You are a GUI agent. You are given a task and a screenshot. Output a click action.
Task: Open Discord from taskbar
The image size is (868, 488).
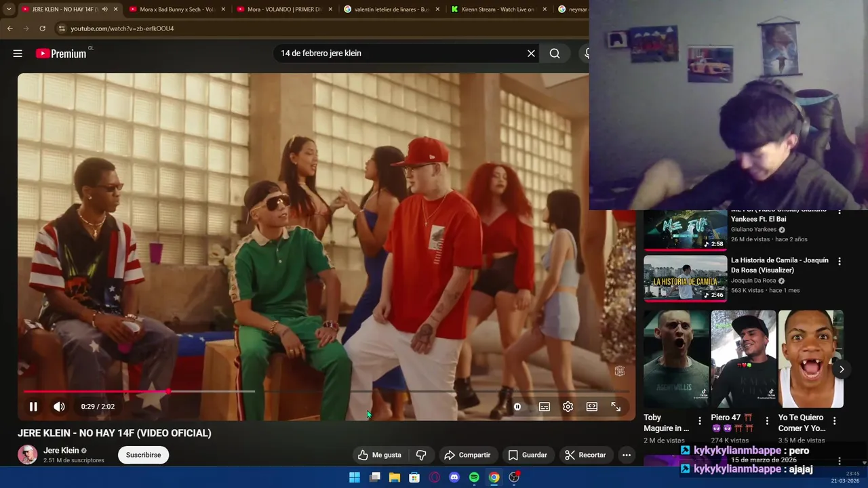click(454, 477)
